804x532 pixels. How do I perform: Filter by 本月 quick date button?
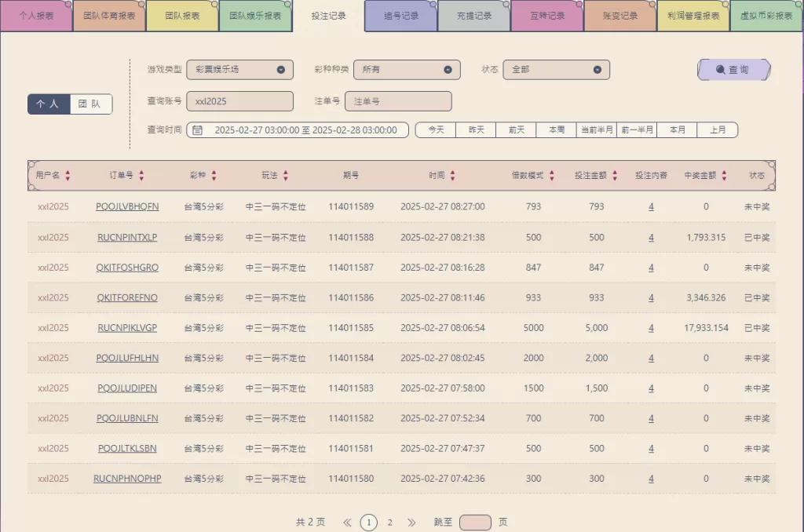(678, 130)
